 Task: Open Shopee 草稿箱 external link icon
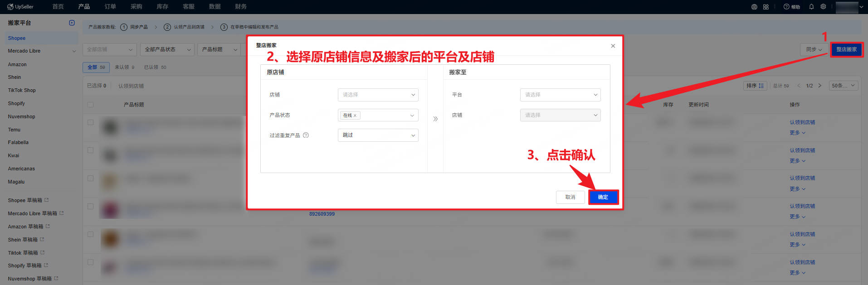coord(47,200)
